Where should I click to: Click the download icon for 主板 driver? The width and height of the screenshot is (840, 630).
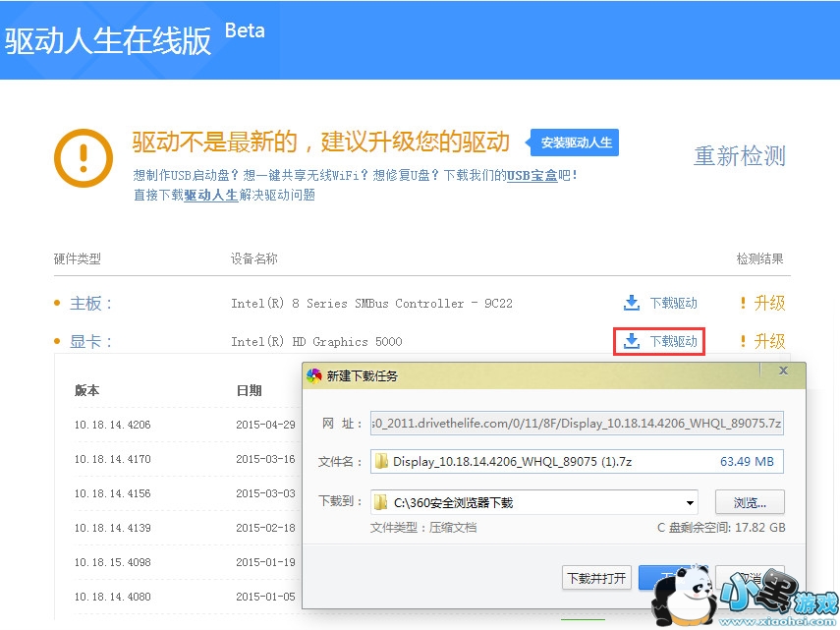click(631, 303)
